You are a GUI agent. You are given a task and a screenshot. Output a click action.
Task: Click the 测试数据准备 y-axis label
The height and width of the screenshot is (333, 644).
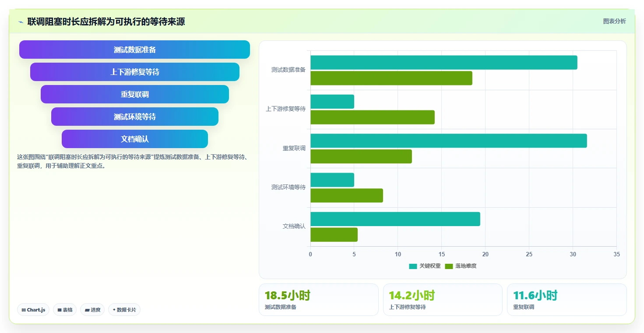pos(288,70)
